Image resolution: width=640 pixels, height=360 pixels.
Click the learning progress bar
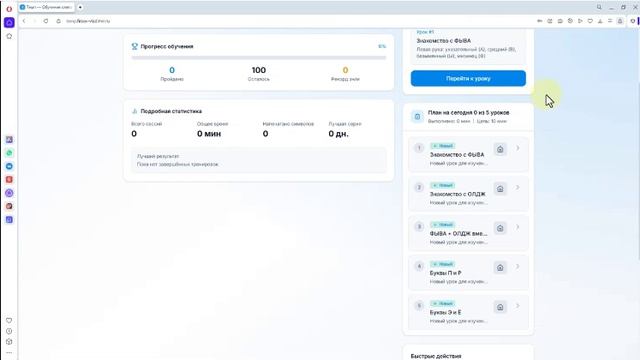(x=258, y=58)
